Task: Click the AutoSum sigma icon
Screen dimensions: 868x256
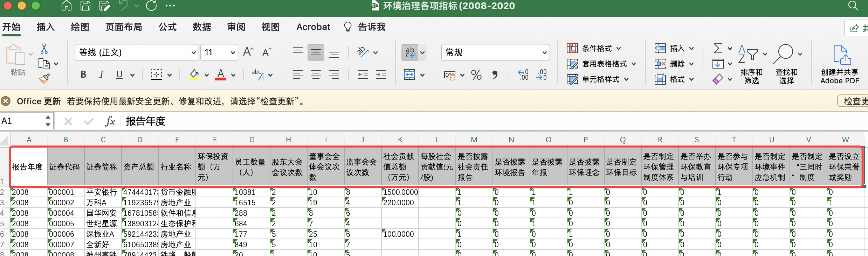Action: tap(718, 48)
